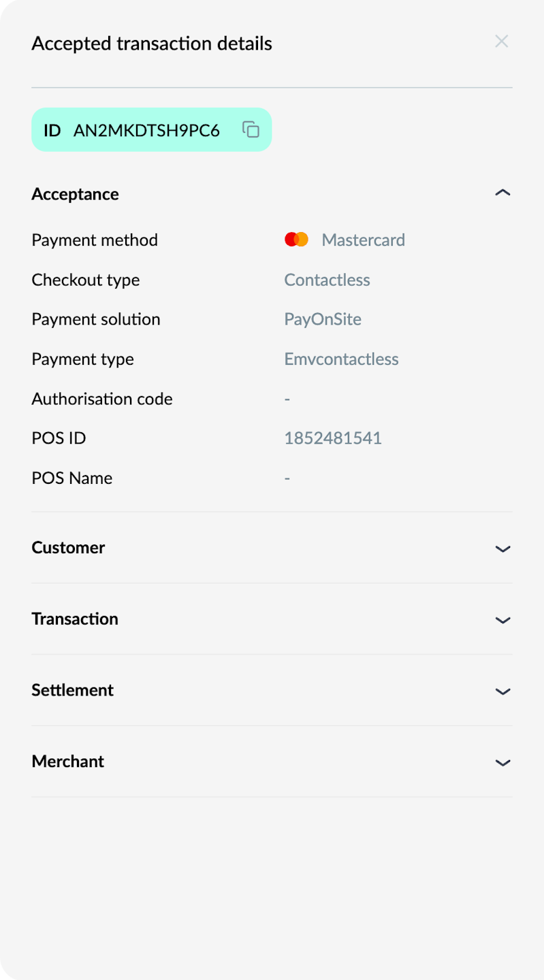Viewport: 544px width, 980px height.
Task: Expand the Merchant section chevron
Action: pyautogui.click(x=502, y=763)
